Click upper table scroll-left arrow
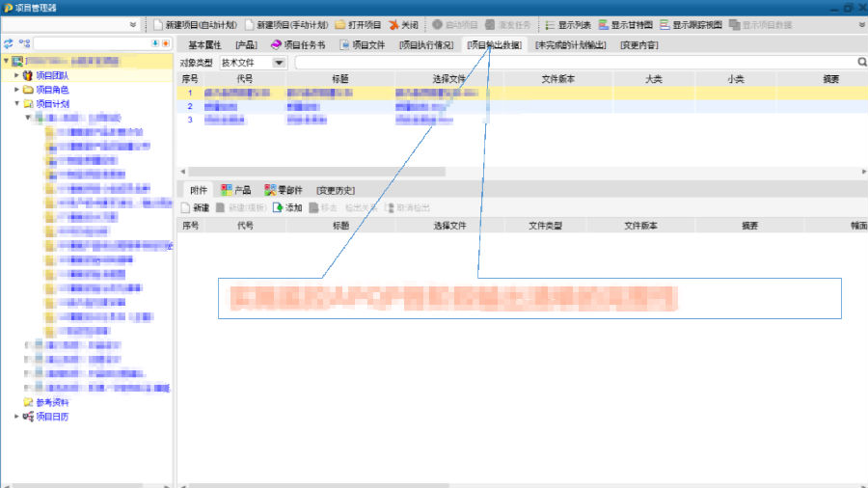 (182, 172)
